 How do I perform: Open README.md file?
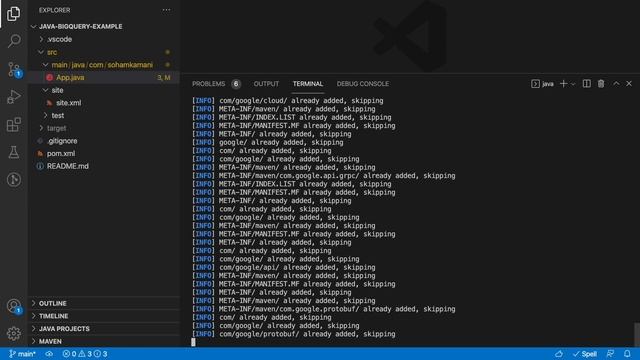[104, 166]
